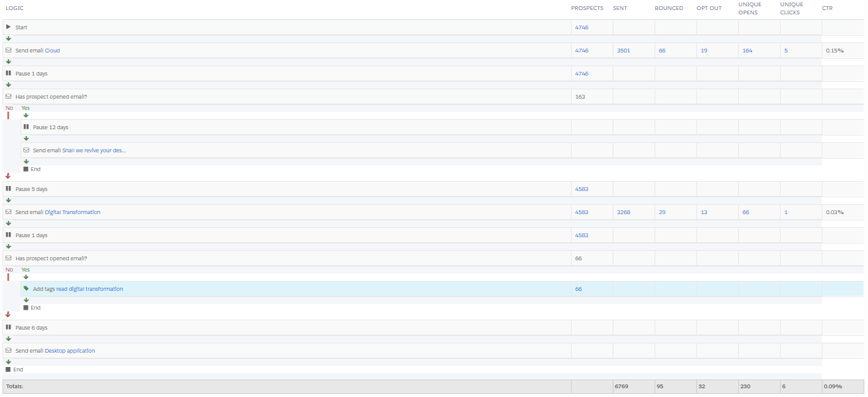This screenshot has width=868, height=397.
Task: Open the Cloud email link
Action: pos(52,51)
